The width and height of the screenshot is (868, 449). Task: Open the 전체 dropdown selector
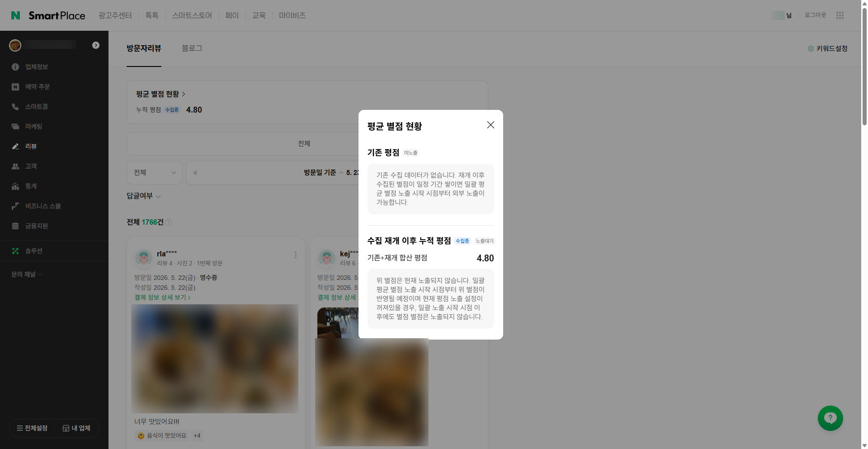click(x=155, y=173)
